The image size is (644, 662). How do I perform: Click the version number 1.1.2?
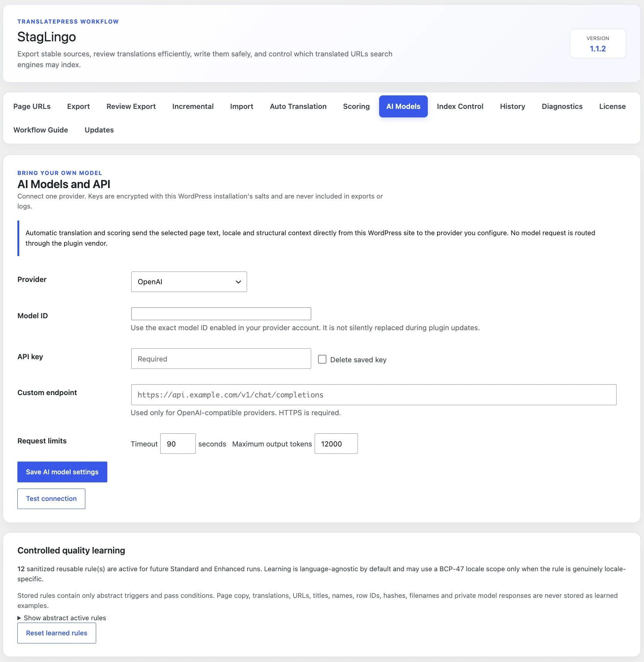coord(598,49)
